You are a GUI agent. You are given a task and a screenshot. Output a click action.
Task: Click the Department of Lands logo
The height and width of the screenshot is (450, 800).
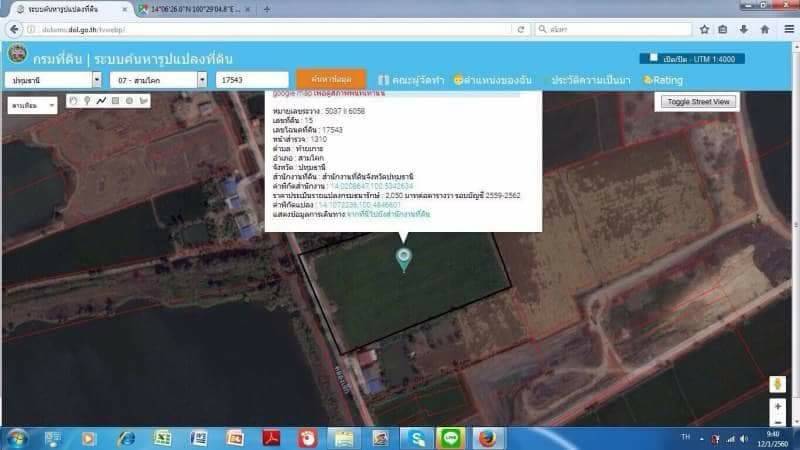click(17, 56)
